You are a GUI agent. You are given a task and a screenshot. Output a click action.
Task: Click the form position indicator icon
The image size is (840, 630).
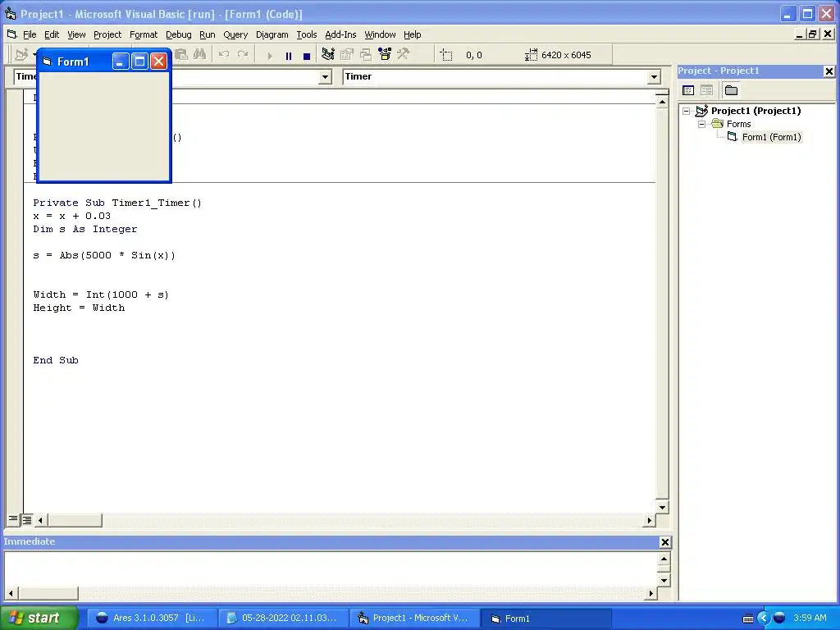point(445,55)
